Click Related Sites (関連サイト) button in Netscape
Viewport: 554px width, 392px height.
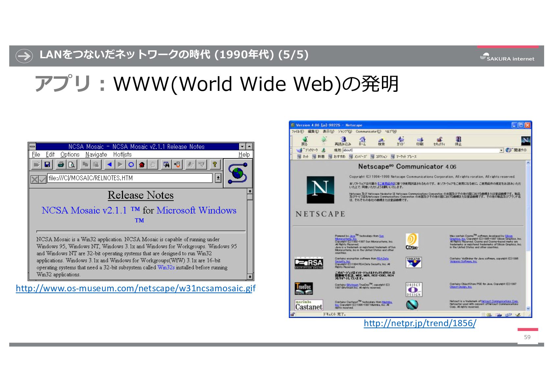(x=517, y=150)
